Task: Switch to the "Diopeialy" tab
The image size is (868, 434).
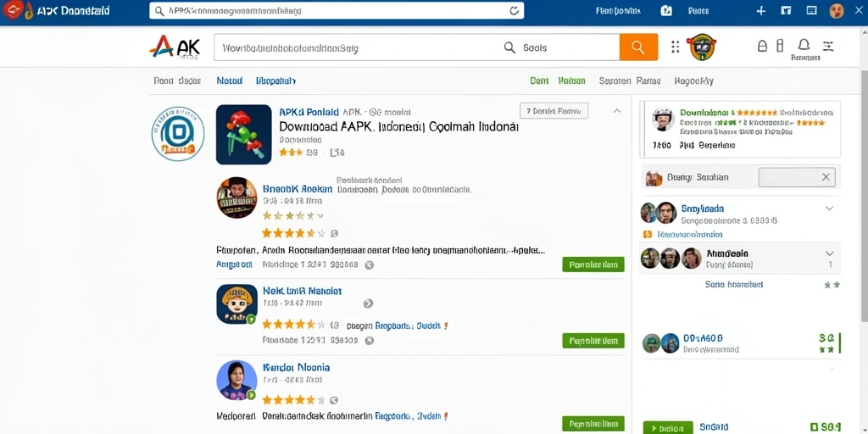Action: pos(275,81)
